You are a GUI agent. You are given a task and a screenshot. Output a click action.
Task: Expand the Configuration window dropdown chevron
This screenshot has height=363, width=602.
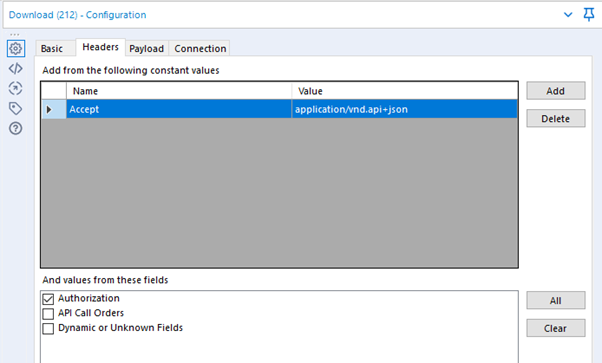[x=568, y=15]
